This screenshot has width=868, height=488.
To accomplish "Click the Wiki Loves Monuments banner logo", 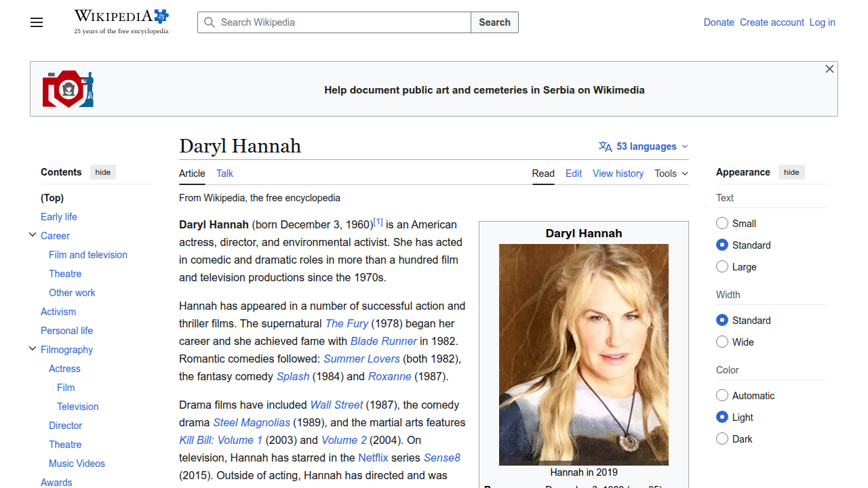I will tap(68, 89).
